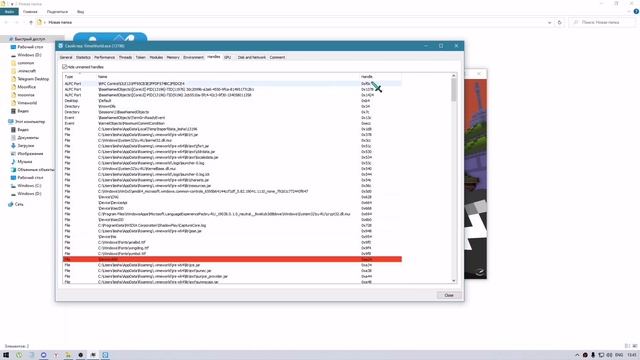Switch to the Modules tab
640x360 pixels.
[156, 58]
